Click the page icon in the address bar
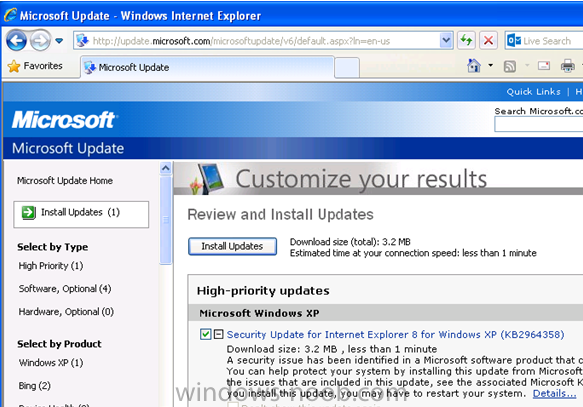 point(82,41)
